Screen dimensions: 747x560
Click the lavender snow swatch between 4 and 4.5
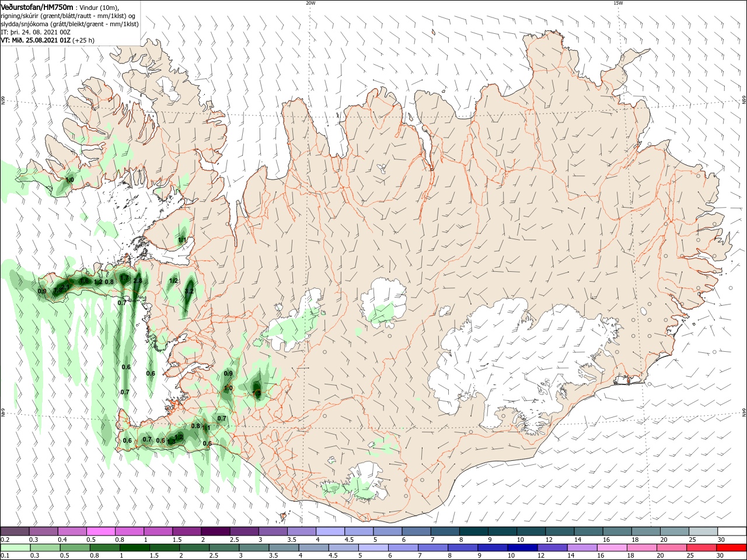pyautogui.click(x=330, y=531)
